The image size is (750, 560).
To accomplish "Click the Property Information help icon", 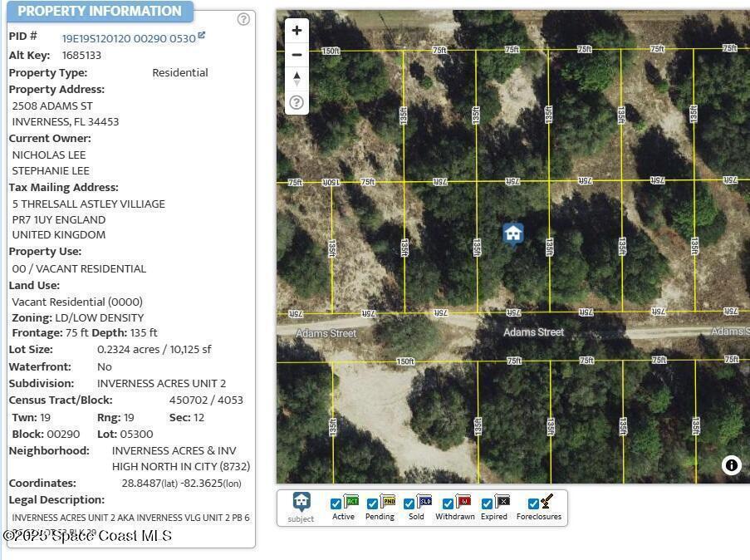I will (x=243, y=19).
